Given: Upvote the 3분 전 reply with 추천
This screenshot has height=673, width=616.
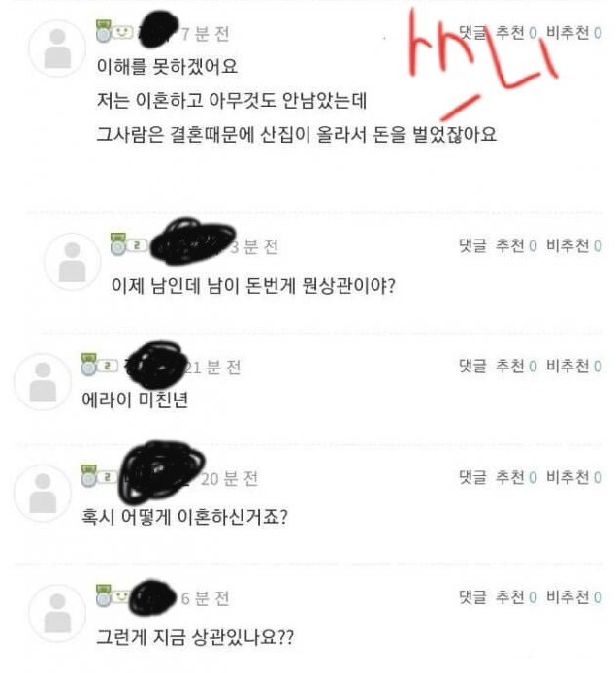Looking at the screenshot, I should [x=516, y=245].
